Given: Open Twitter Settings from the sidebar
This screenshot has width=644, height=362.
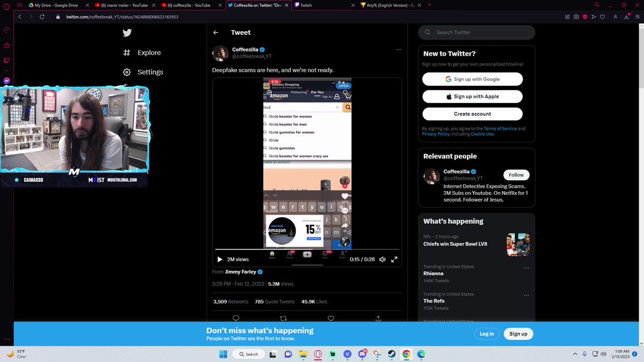Looking at the screenshot, I should pyautogui.click(x=143, y=72).
